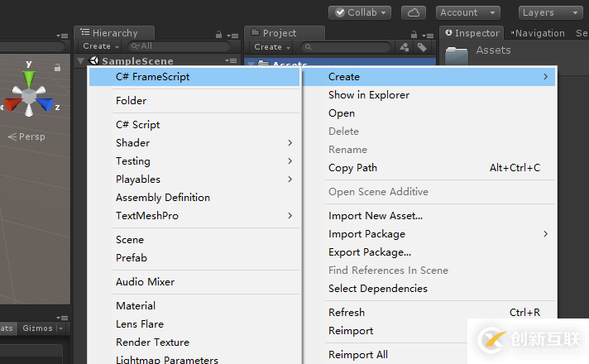Toggle the Hierarchy panel lock
Screen dimensions: 589x364
(x=218, y=34)
